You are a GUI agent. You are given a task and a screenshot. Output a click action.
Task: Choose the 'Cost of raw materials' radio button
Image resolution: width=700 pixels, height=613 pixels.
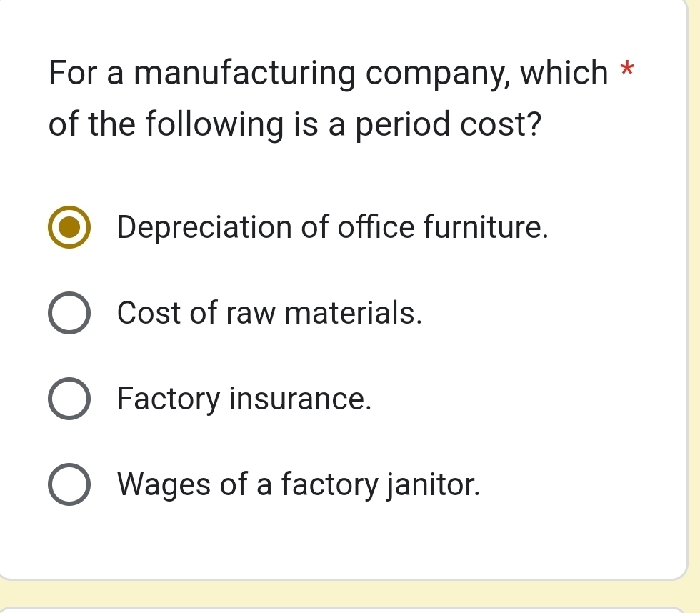[x=69, y=313]
